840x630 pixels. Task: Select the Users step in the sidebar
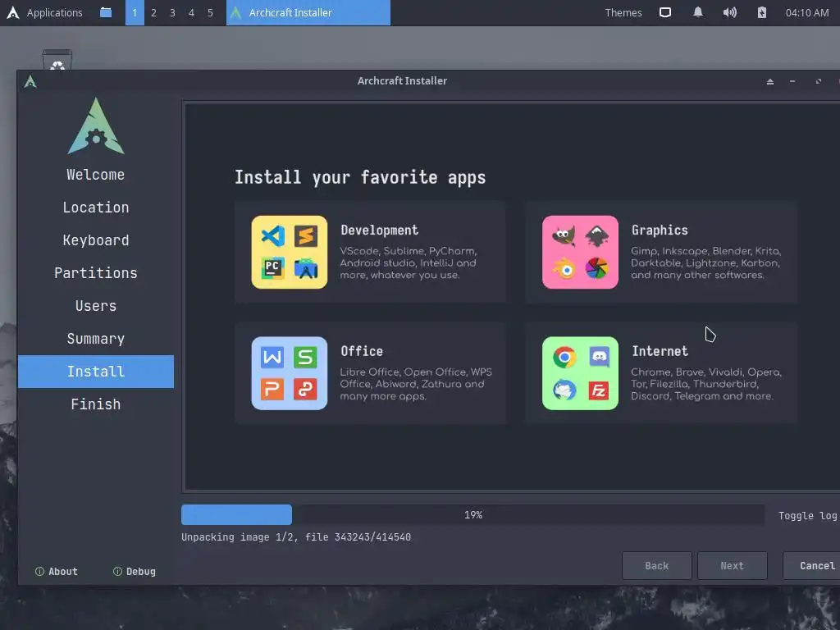96,306
